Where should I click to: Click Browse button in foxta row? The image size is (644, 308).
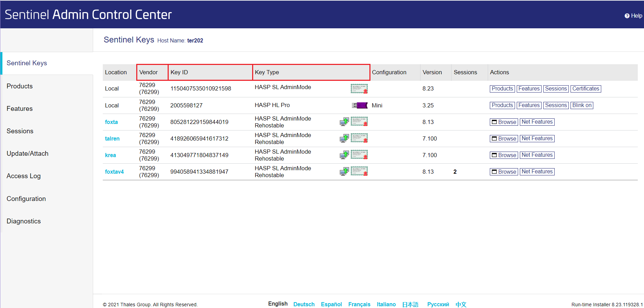coord(504,122)
